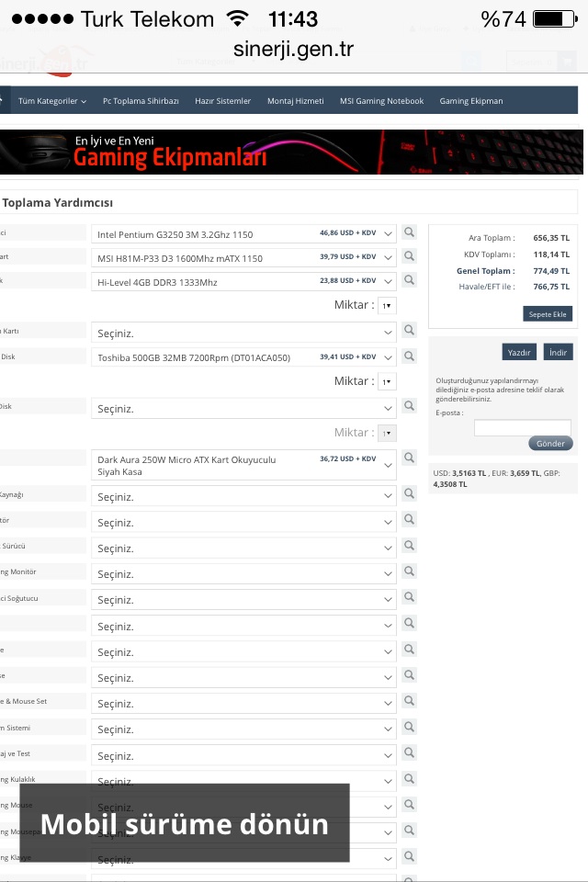Viewport: 588px width, 882px height.
Task: Click the 39,79 USD + KDV price
Action: click(x=347, y=256)
